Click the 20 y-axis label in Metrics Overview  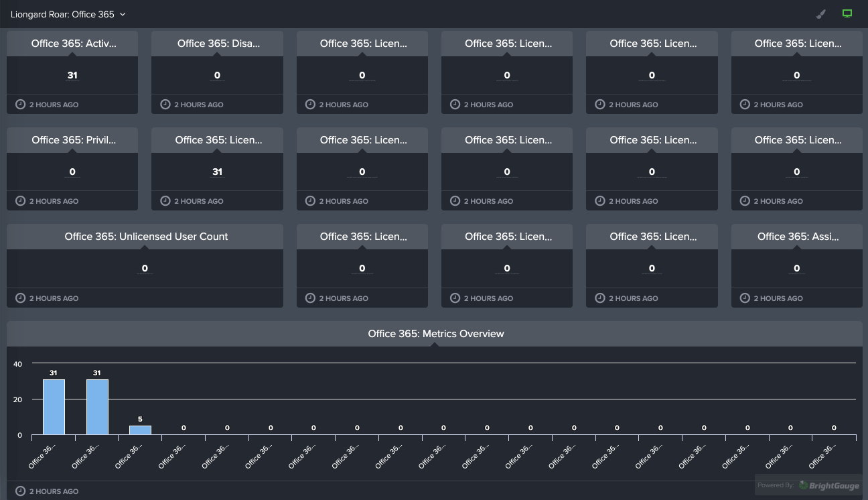point(17,399)
